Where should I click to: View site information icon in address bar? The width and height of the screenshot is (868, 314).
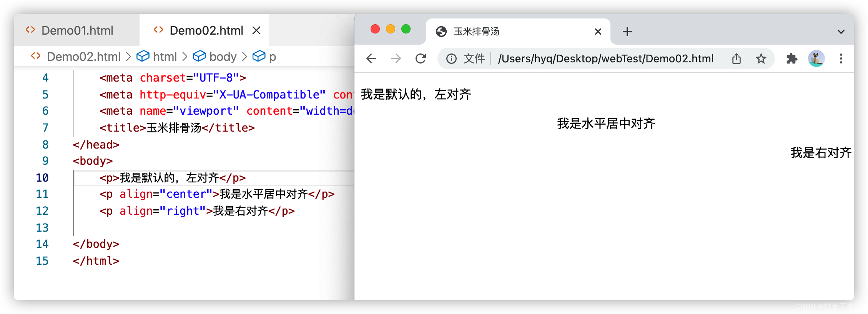pos(451,58)
